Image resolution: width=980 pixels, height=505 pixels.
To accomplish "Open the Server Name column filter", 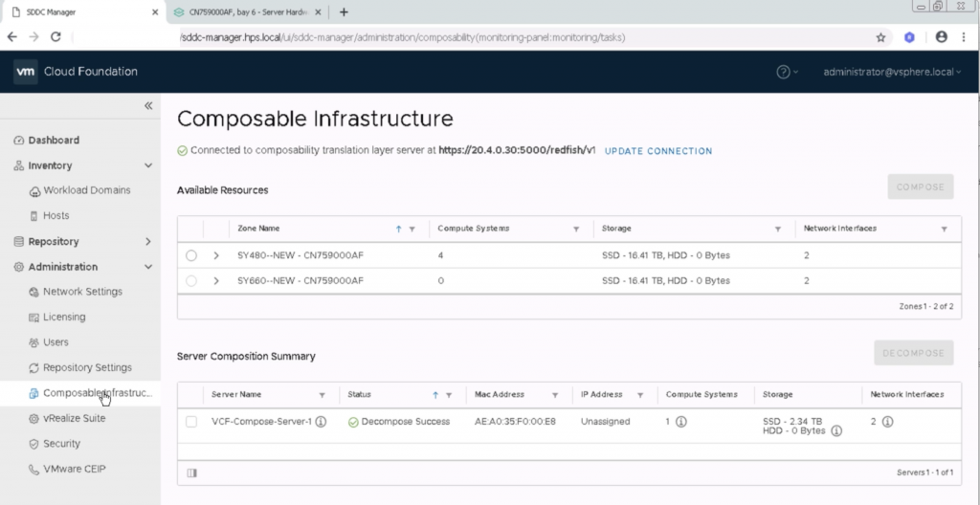I will [x=322, y=396].
